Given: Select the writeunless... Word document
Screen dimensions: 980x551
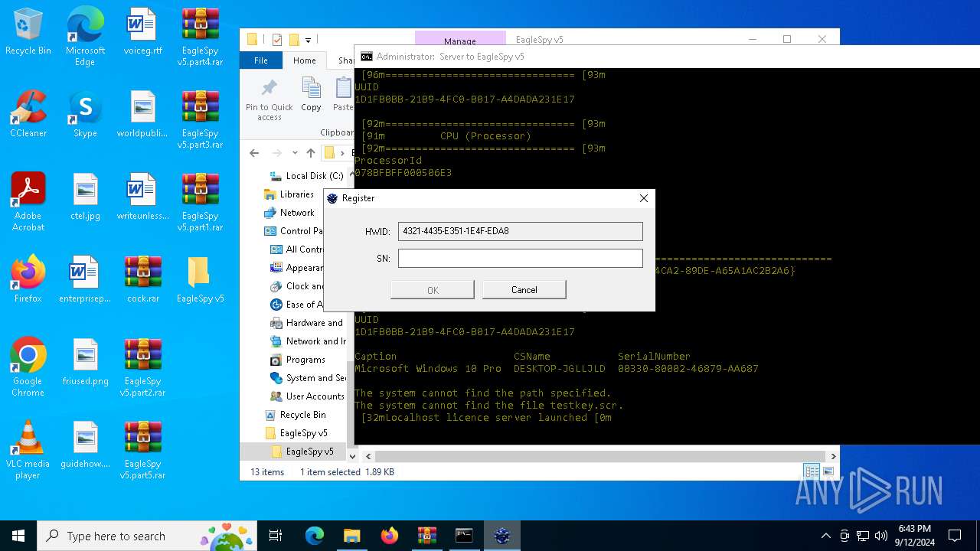Looking at the screenshot, I should point(142,197).
